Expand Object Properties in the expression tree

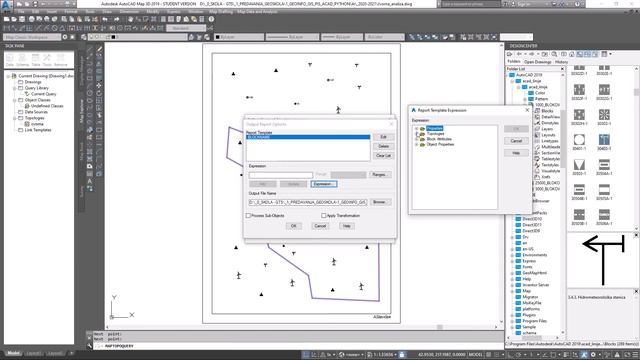(416, 144)
